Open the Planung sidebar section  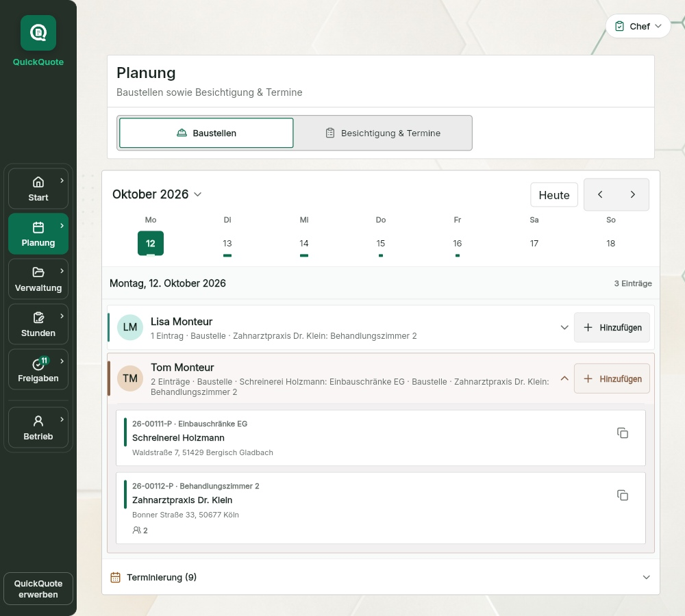[x=38, y=233]
